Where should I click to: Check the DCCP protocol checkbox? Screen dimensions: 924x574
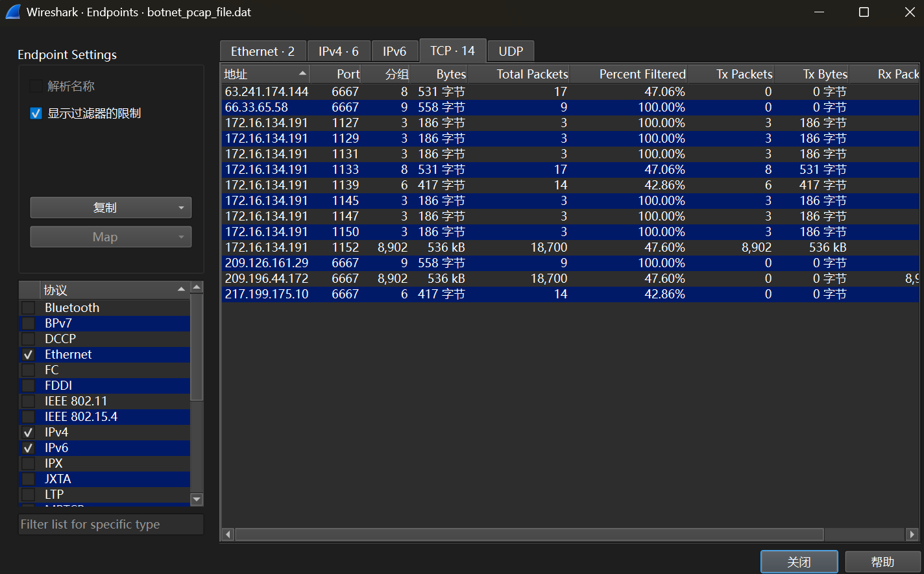click(29, 339)
